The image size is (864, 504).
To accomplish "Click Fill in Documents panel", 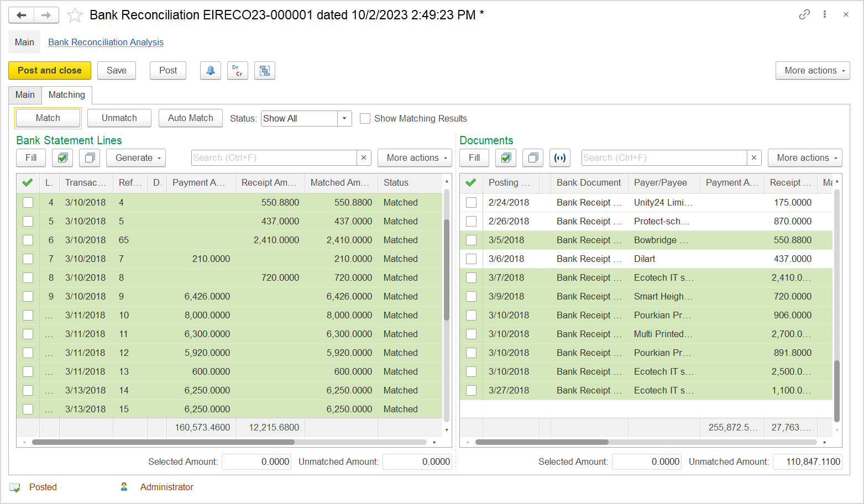I will click(x=474, y=158).
